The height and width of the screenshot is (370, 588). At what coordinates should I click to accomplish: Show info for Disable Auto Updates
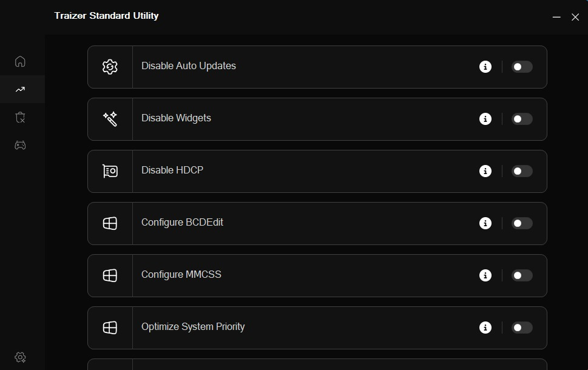[x=485, y=67]
